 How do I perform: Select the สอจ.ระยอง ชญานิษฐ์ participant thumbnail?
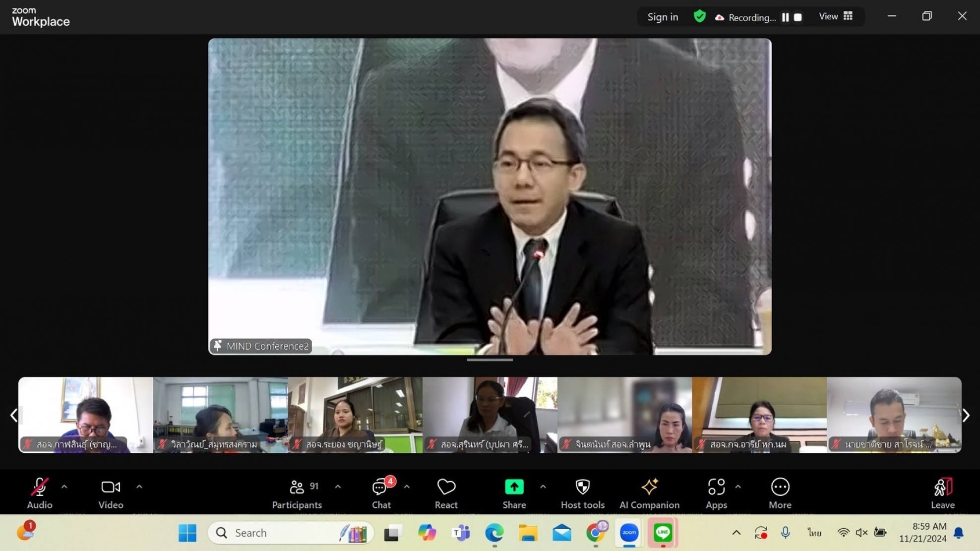pos(355,415)
